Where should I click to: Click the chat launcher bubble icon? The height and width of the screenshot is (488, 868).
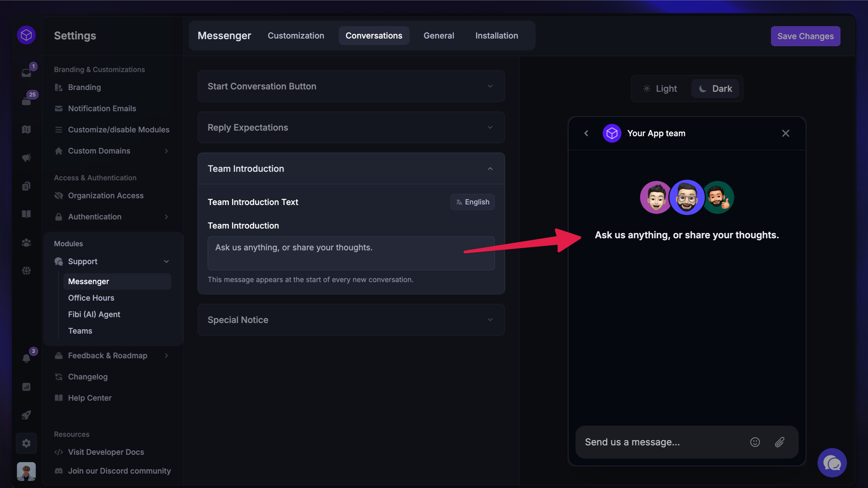click(832, 463)
